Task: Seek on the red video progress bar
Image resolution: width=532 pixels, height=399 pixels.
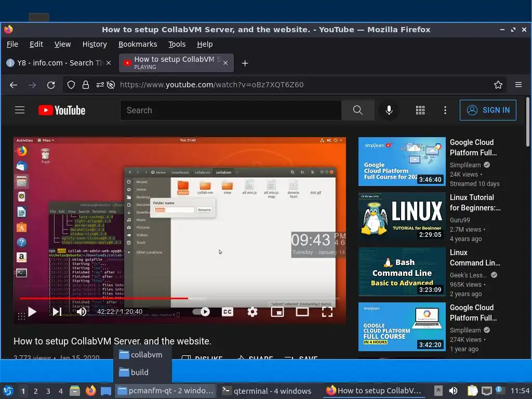Action: pos(180,299)
